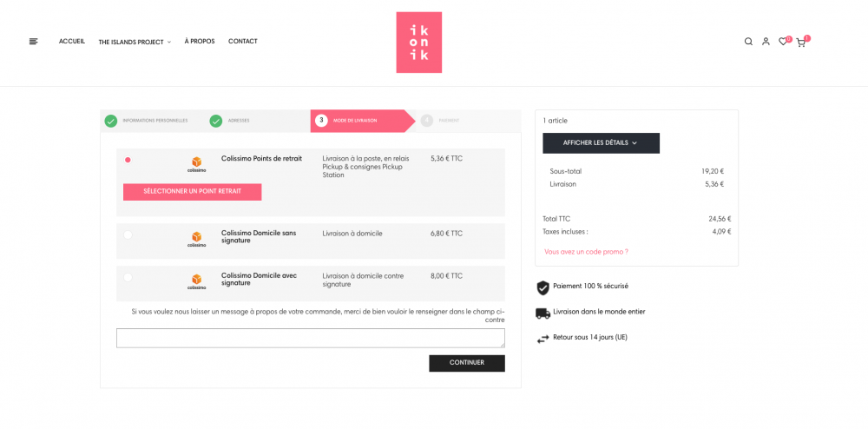Open the user account icon
Screen dimensions: 868x429
766,42
